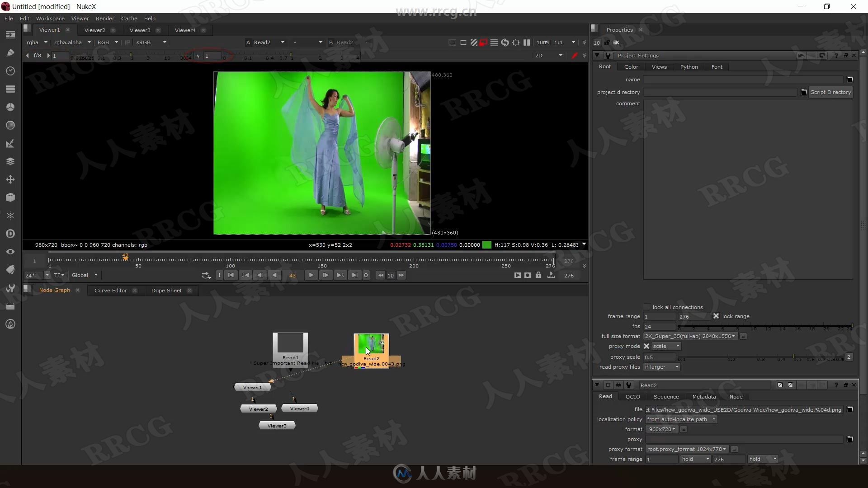Open the Time nodes toolbar menu
The height and width of the screenshot is (488, 868).
point(10,71)
